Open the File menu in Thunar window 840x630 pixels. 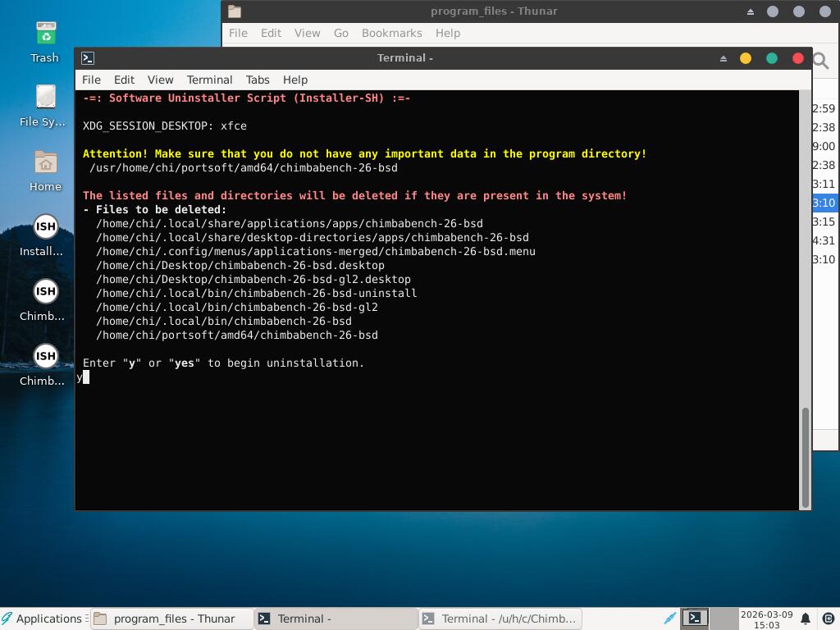(x=238, y=33)
